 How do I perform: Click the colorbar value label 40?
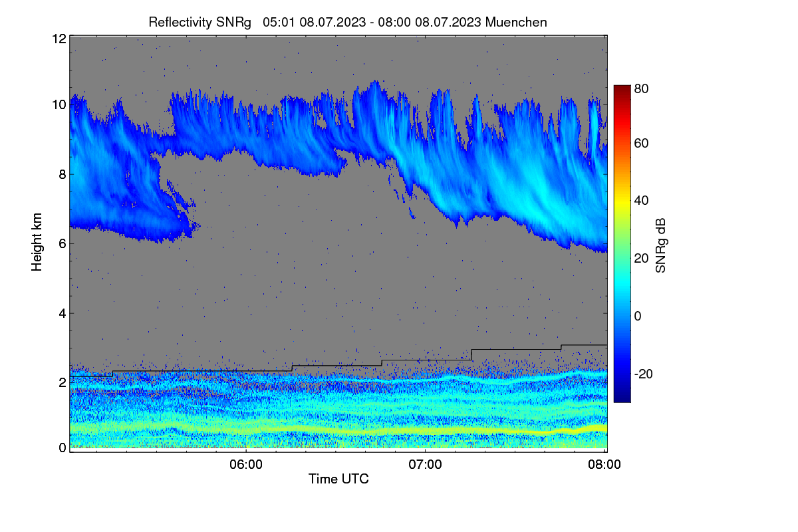coord(641,200)
